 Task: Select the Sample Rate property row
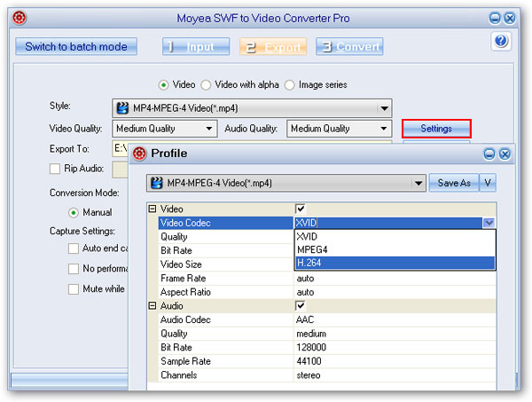(225, 361)
